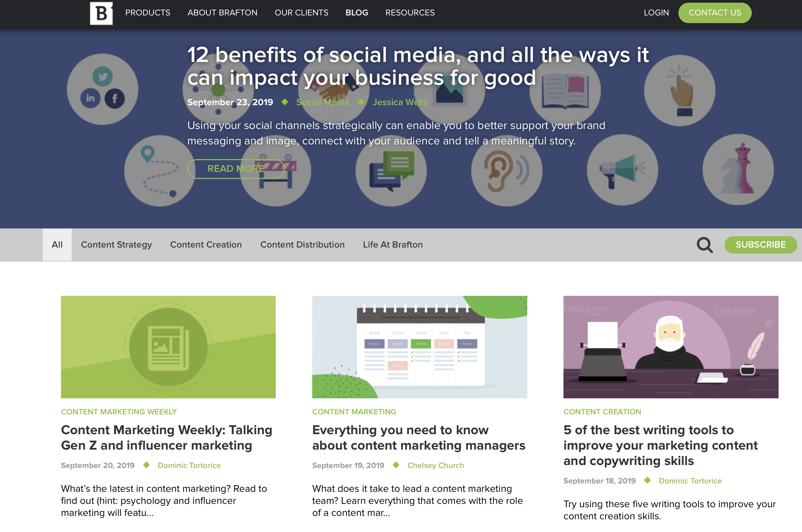Click READ MORE on social media article
The height and width of the screenshot is (532, 802).
(x=236, y=169)
